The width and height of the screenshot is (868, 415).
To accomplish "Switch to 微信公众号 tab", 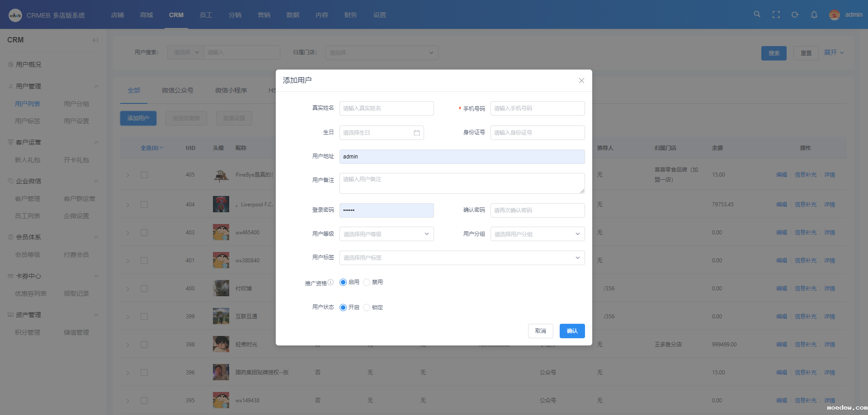I will [x=178, y=90].
